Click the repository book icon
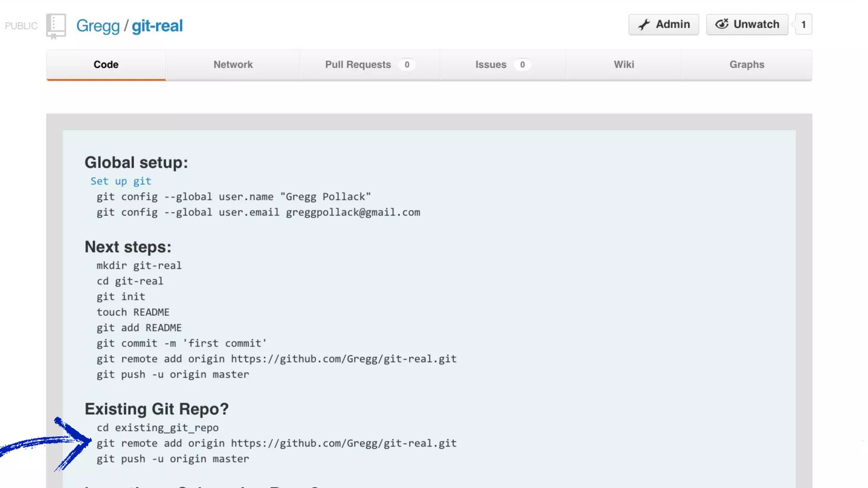The height and width of the screenshot is (488, 868). (56, 25)
